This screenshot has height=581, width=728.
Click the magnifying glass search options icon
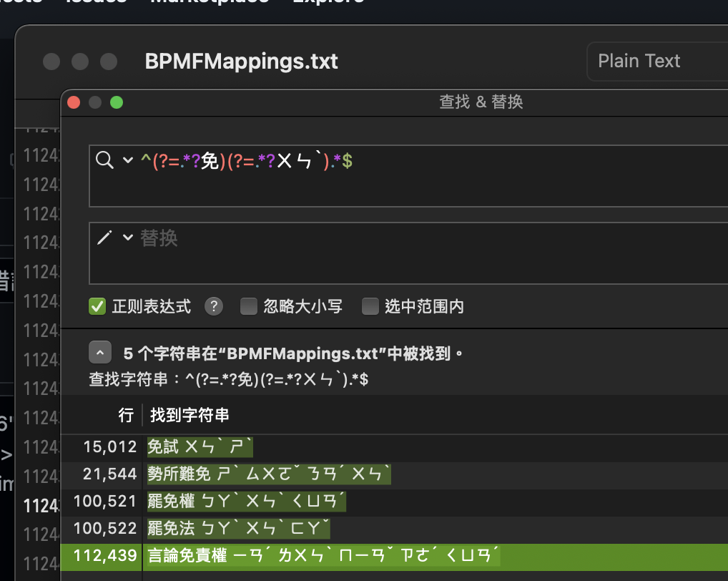[x=106, y=160]
